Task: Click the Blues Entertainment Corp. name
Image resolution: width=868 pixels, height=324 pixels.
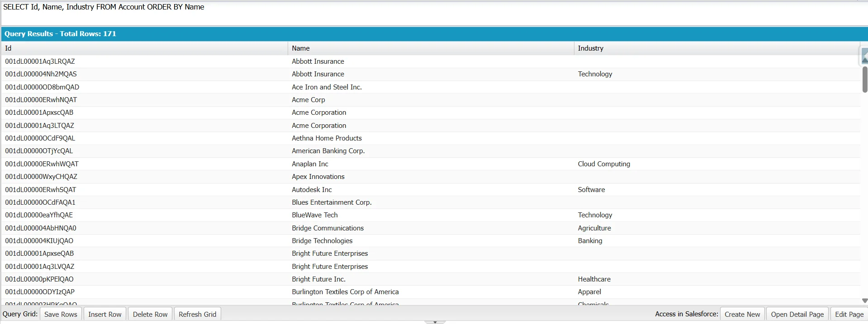Action: tap(431, 202)
